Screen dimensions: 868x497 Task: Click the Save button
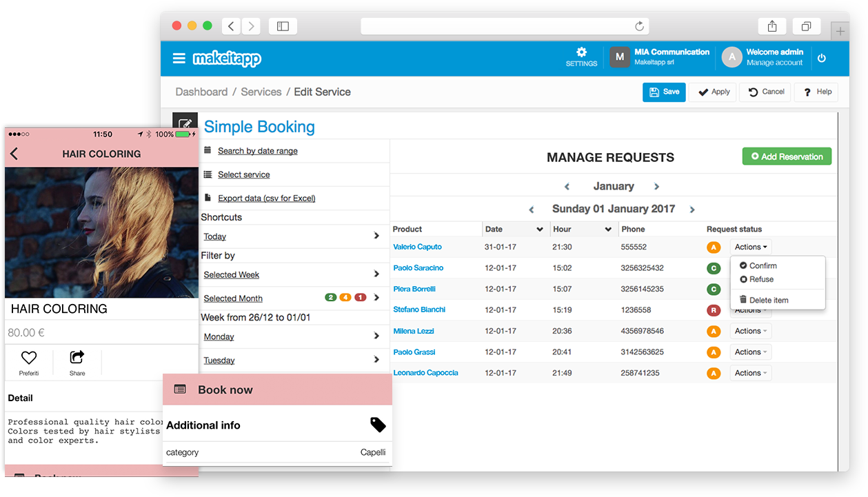(664, 92)
